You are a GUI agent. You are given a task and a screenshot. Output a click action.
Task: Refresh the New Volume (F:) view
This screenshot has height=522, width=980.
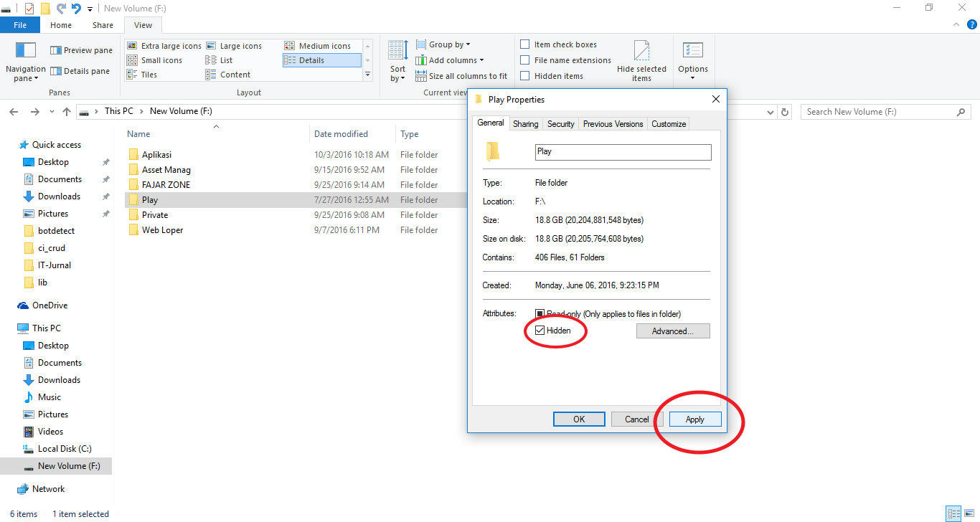click(x=785, y=112)
